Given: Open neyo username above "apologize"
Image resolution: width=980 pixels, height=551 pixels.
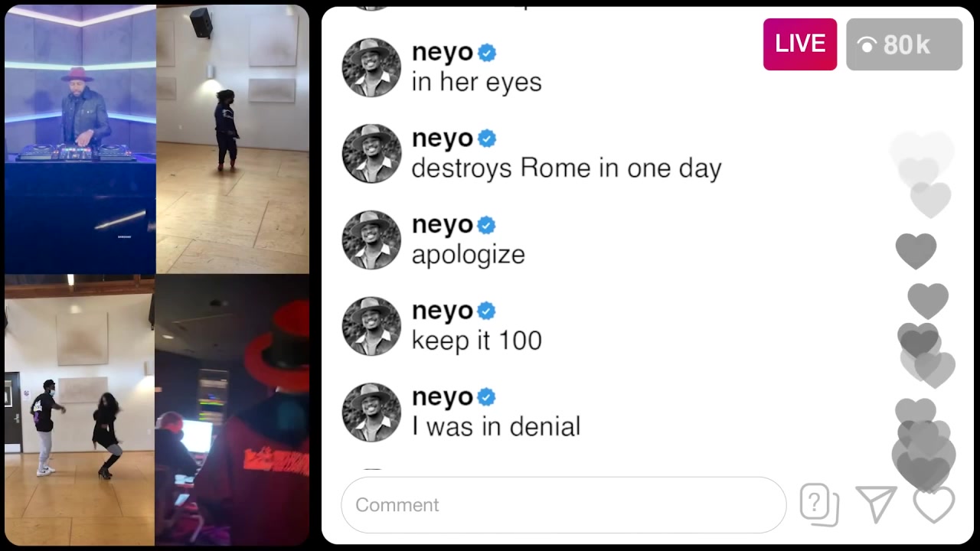Looking at the screenshot, I should point(443,225).
